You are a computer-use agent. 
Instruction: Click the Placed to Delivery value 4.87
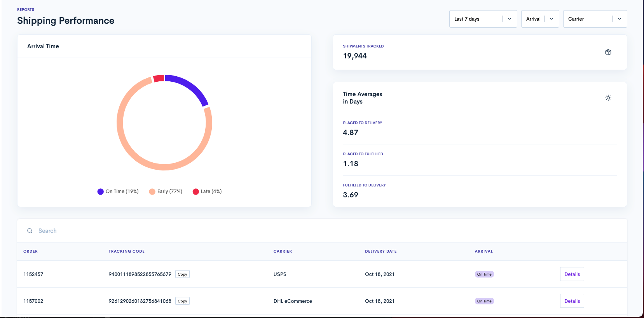(351, 133)
